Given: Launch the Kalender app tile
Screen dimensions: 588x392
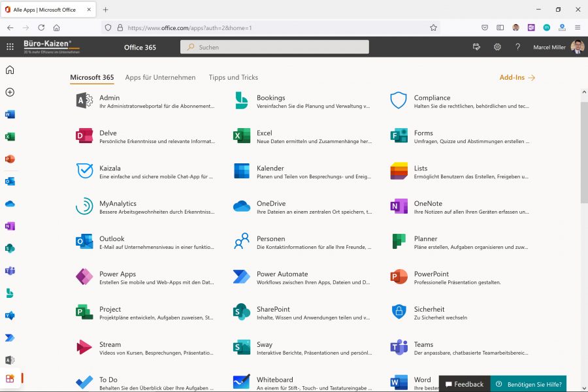Looking at the screenshot, I should 303,171.
